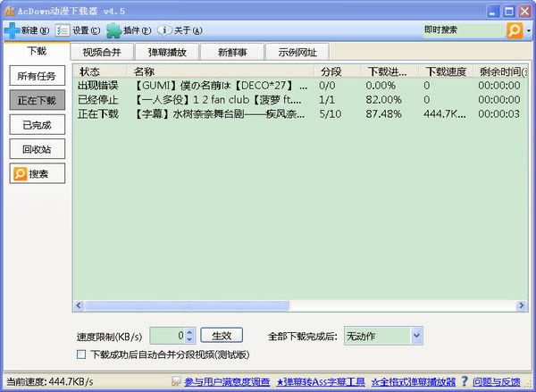Screen dimensions: 536x392
Task: Open the 全格式弹幕播放器 link
Action: click(414, 382)
